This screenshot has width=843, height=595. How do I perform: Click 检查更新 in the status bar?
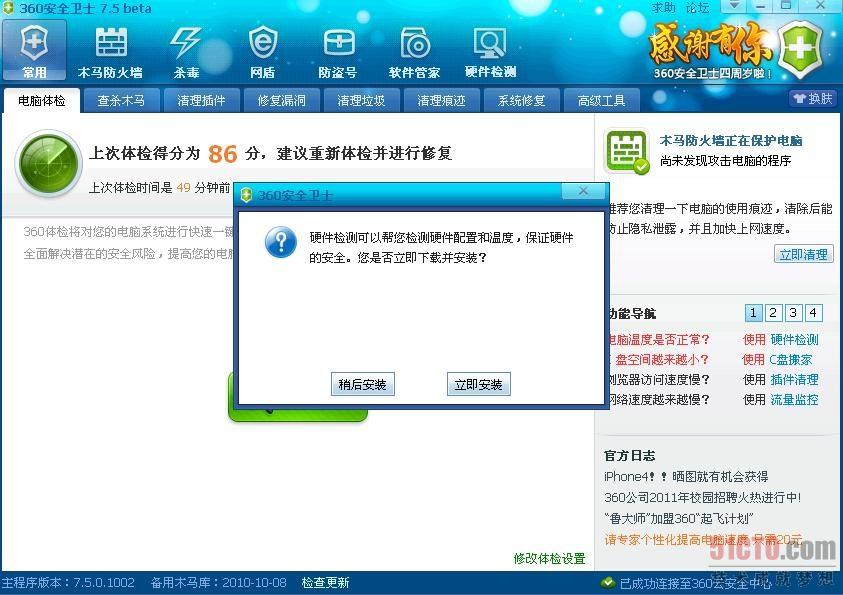tap(325, 583)
